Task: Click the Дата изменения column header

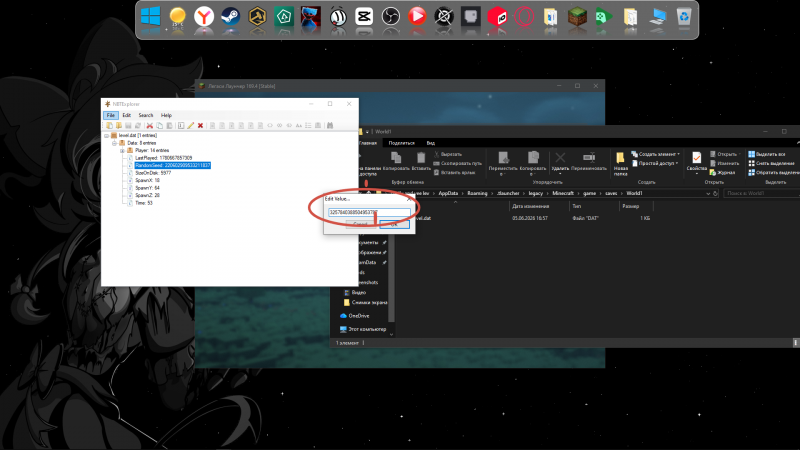Action: 531,206
